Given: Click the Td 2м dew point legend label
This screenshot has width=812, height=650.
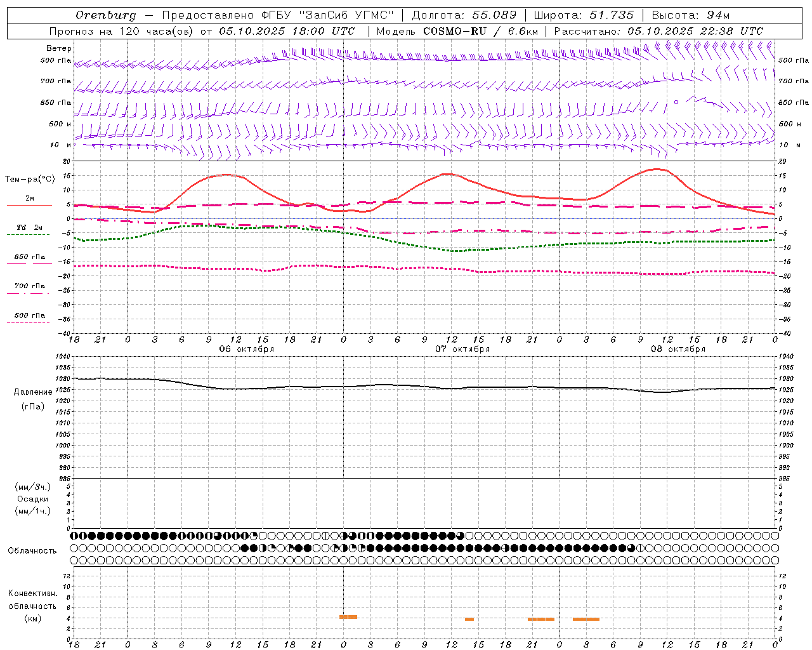Looking at the screenshot, I should (x=30, y=227).
